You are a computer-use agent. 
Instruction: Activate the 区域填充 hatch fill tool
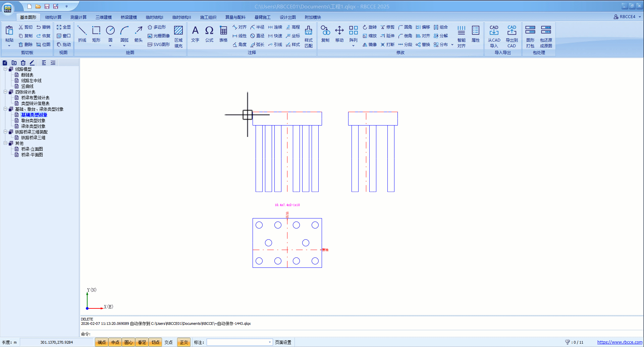click(x=178, y=37)
